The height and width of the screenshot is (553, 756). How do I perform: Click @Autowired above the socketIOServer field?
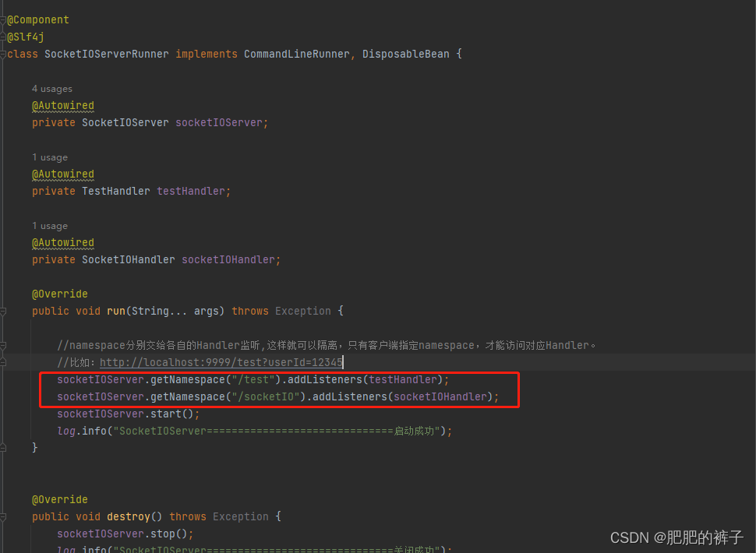(63, 105)
